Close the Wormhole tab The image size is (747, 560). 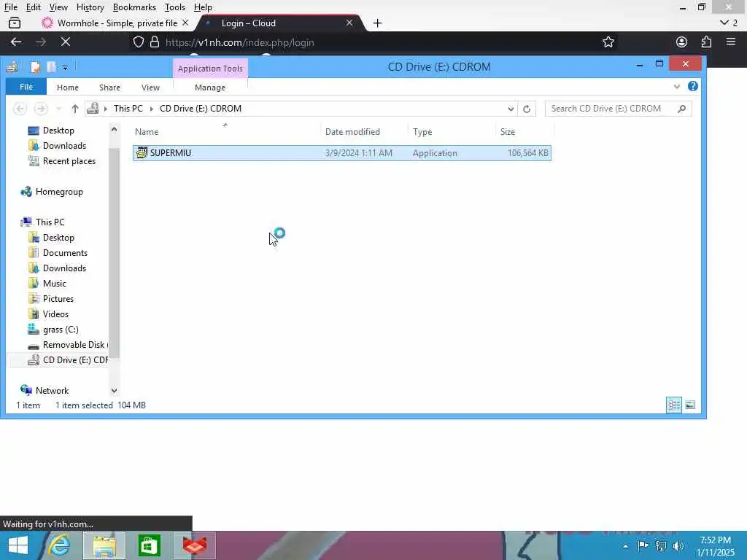click(x=185, y=23)
